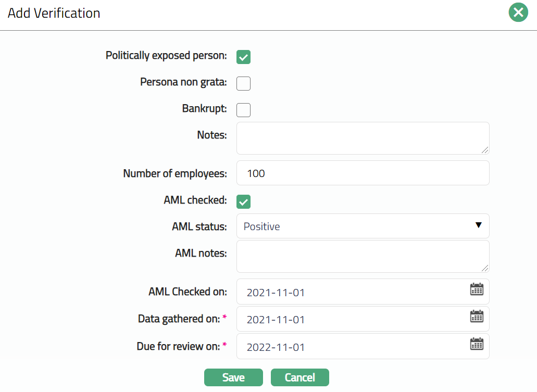The width and height of the screenshot is (537, 392).
Task: Enable the Bankrupt checkbox
Action: [244, 110]
